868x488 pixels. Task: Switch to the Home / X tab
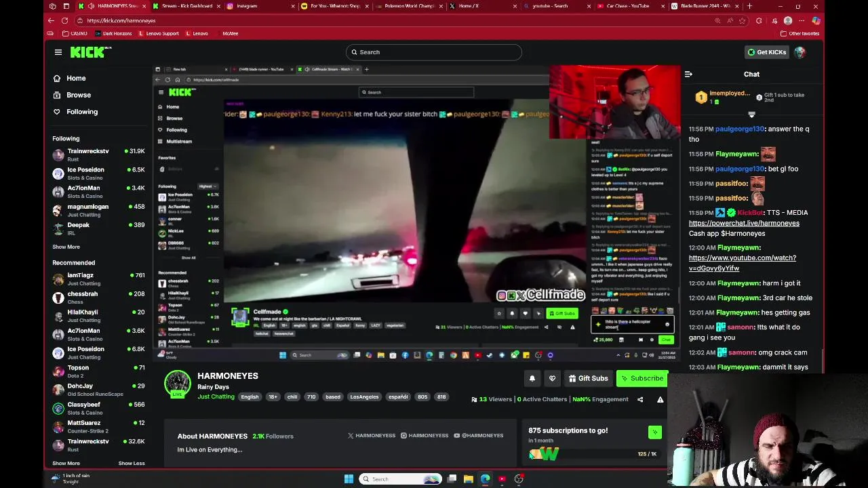coord(481,6)
